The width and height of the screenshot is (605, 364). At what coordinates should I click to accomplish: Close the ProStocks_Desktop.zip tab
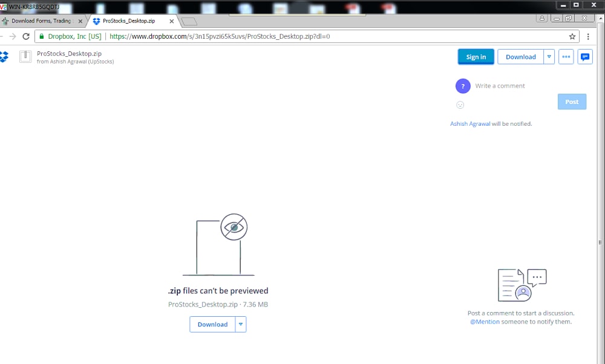click(172, 21)
